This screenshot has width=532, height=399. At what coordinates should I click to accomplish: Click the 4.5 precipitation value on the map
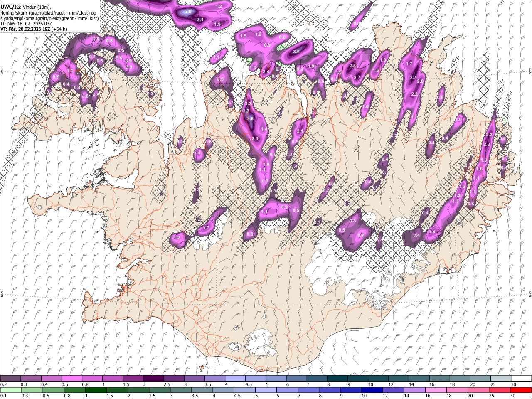(188, 12)
